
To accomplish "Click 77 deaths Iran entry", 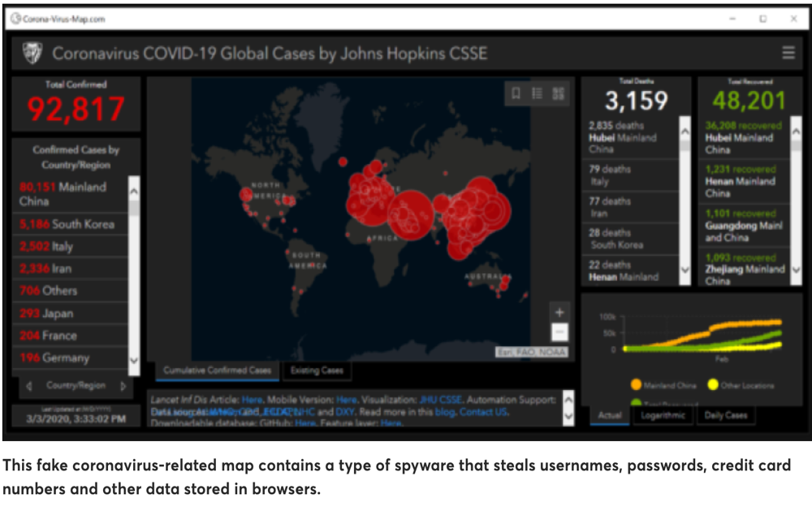I will [630, 207].
